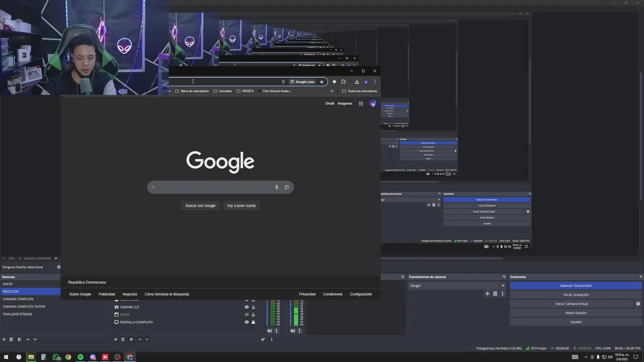Open WhatsApp from the taskbar
Image resolution: width=644 pixels, height=362 pixels.
[x=56, y=357]
